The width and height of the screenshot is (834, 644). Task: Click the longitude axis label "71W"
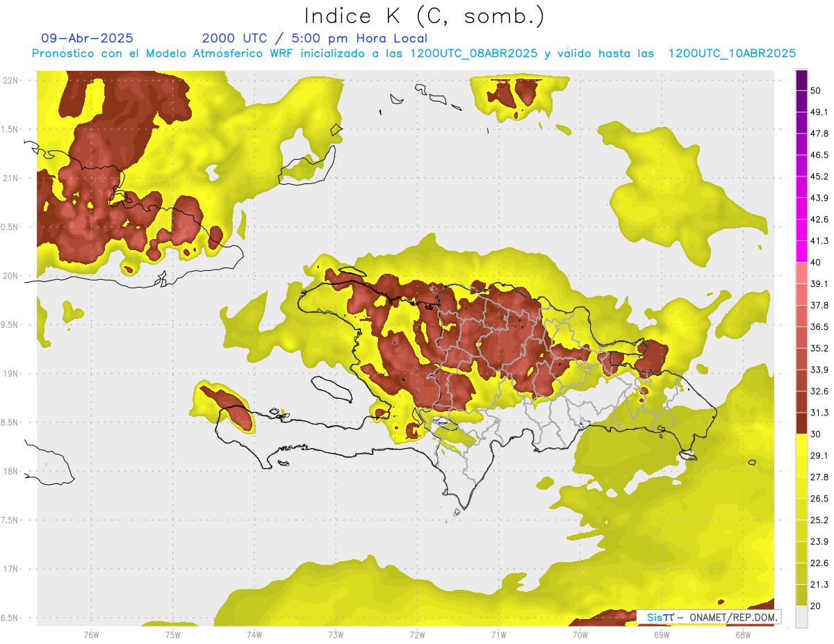point(498,634)
